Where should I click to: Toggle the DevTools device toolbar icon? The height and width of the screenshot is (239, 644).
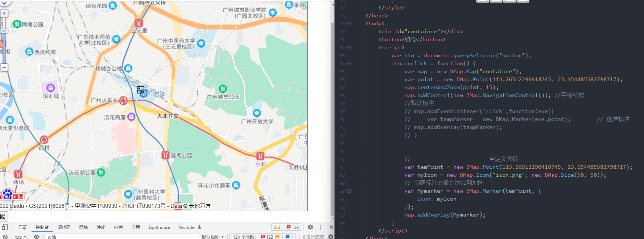(x=5, y=227)
